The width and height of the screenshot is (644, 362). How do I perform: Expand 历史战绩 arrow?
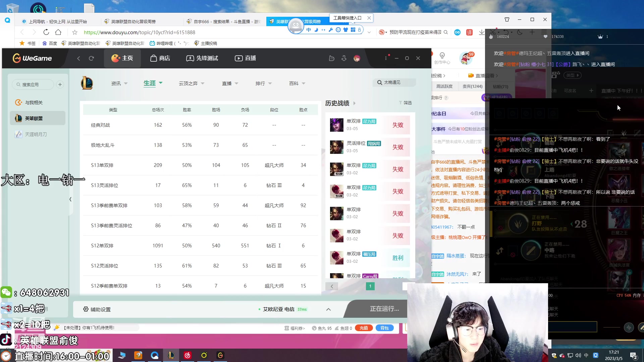(355, 103)
